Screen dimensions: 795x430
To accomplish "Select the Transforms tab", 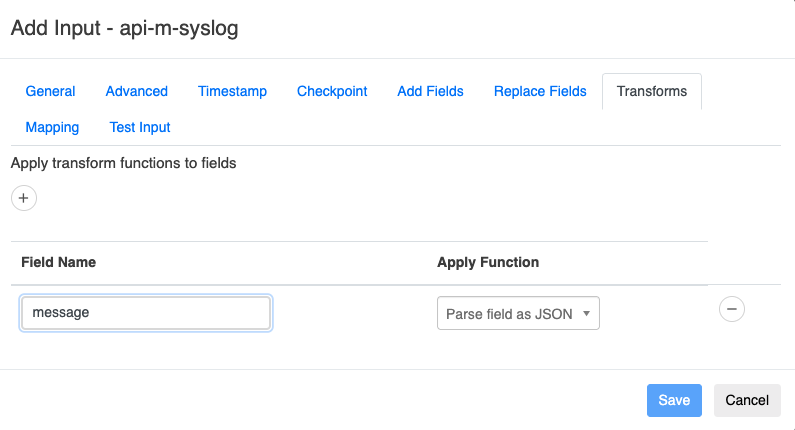I will pyautogui.click(x=652, y=91).
